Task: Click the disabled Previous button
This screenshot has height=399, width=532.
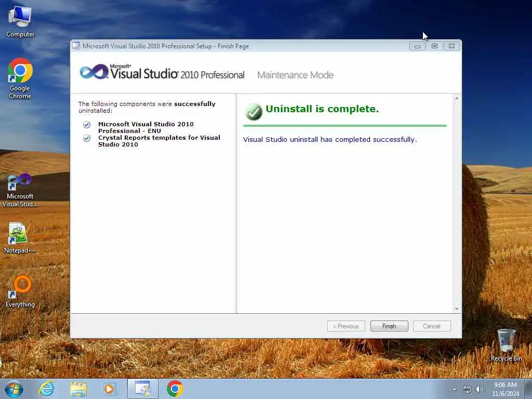Action: point(346,326)
